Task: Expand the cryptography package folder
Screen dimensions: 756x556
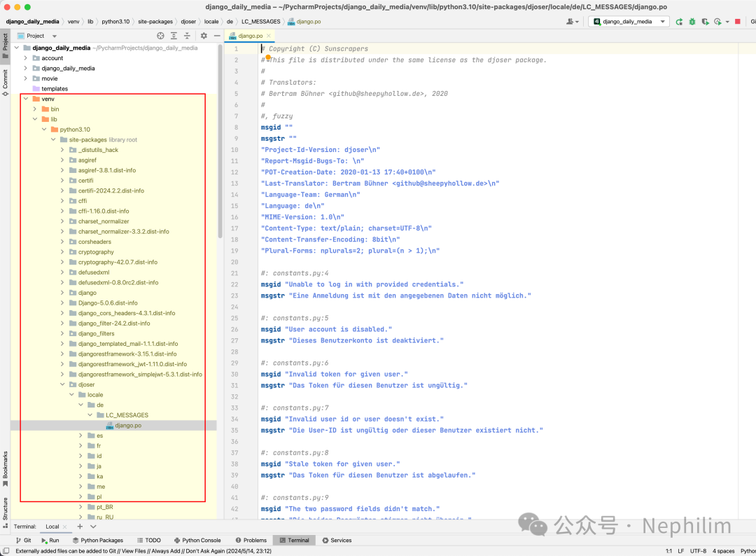Action: pos(62,251)
